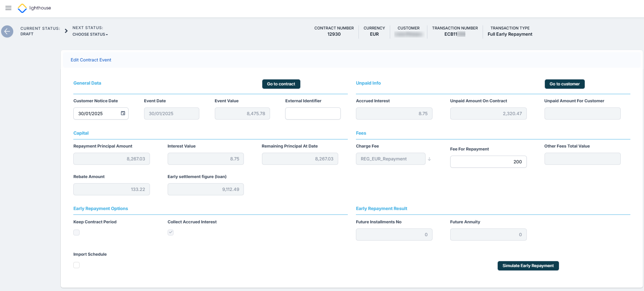Check the Import Schedule checkbox
The width and height of the screenshot is (644, 291).
click(77, 265)
